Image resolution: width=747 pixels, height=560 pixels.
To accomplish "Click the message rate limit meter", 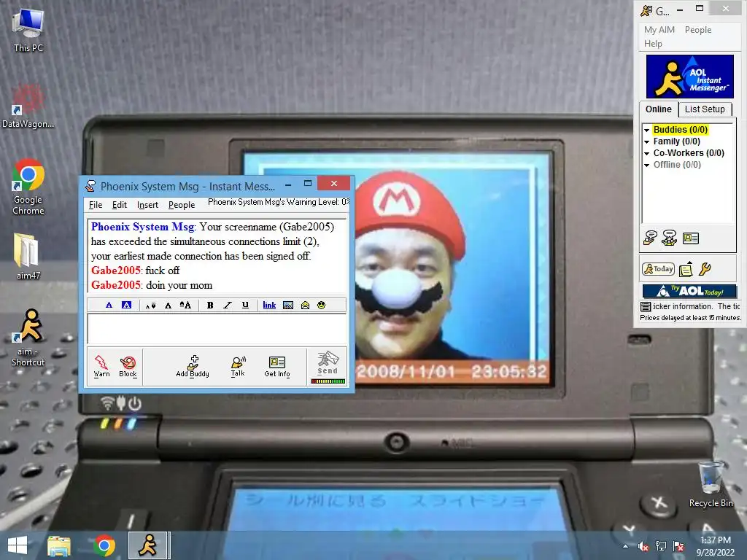I will pyautogui.click(x=328, y=381).
